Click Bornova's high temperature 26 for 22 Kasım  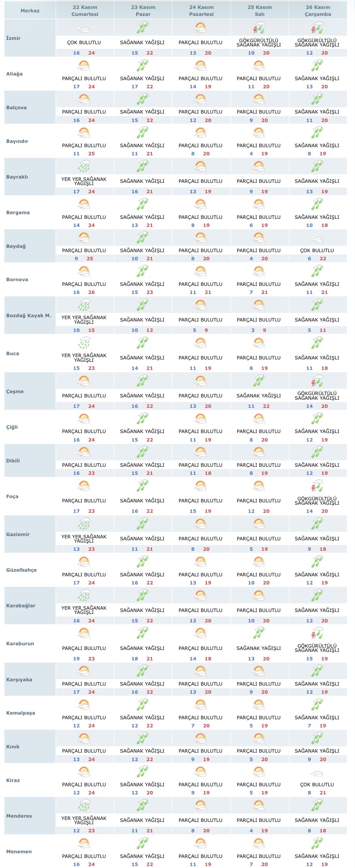pos(91,292)
